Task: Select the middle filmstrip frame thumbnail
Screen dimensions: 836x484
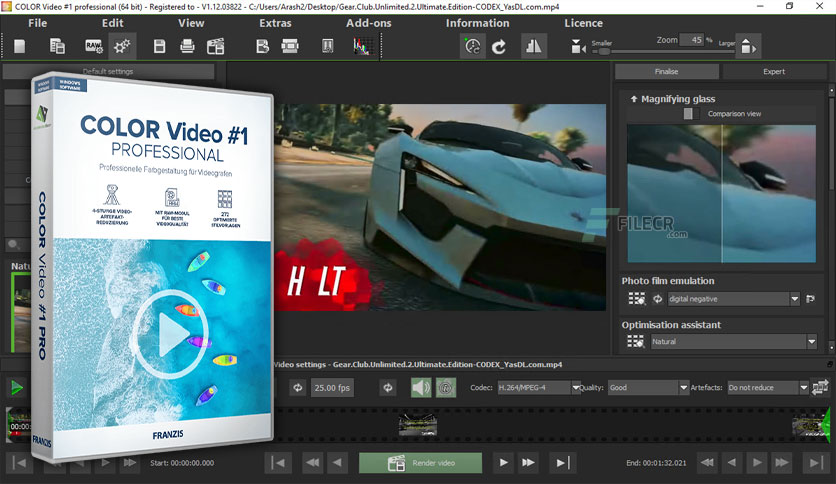Action: click(x=418, y=425)
